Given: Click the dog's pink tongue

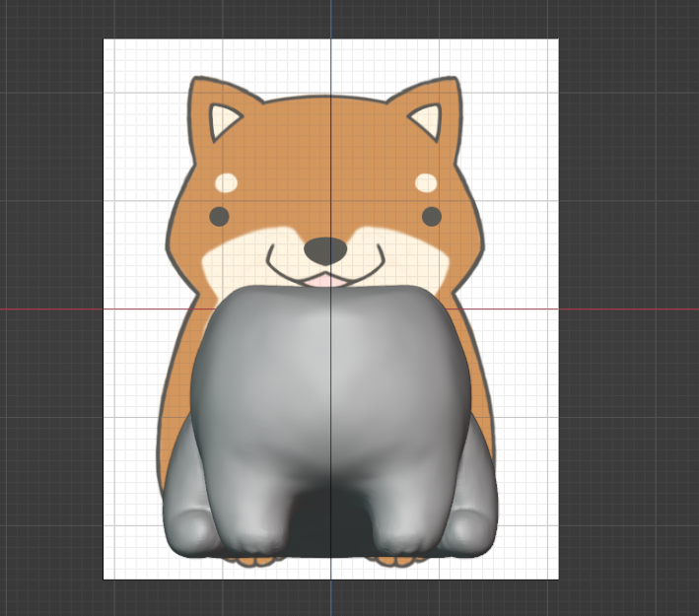Looking at the screenshot, I should [324, 280].
